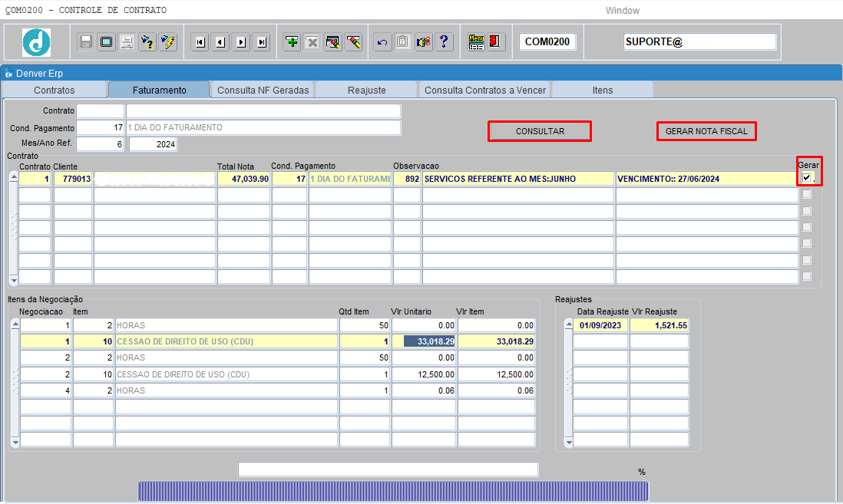Click the Mes field showing 6
This screenshot has width=843, height=504.
(101, 144)
